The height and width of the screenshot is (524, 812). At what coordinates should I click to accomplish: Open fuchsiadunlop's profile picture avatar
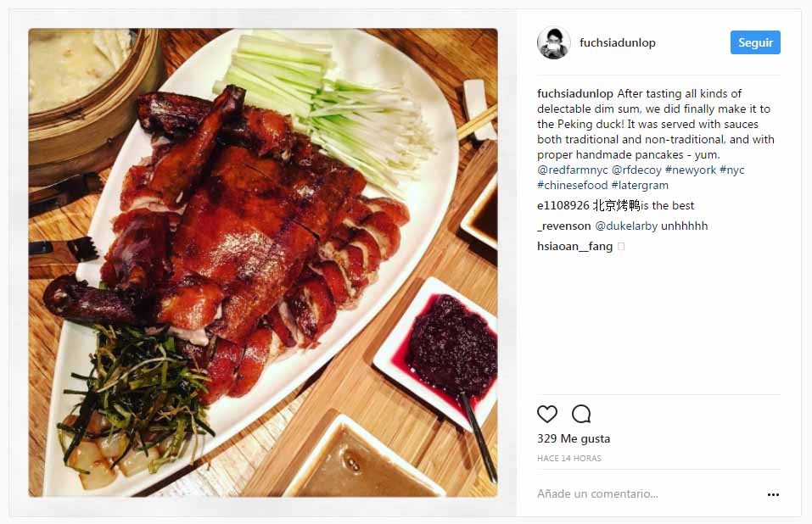553,42
